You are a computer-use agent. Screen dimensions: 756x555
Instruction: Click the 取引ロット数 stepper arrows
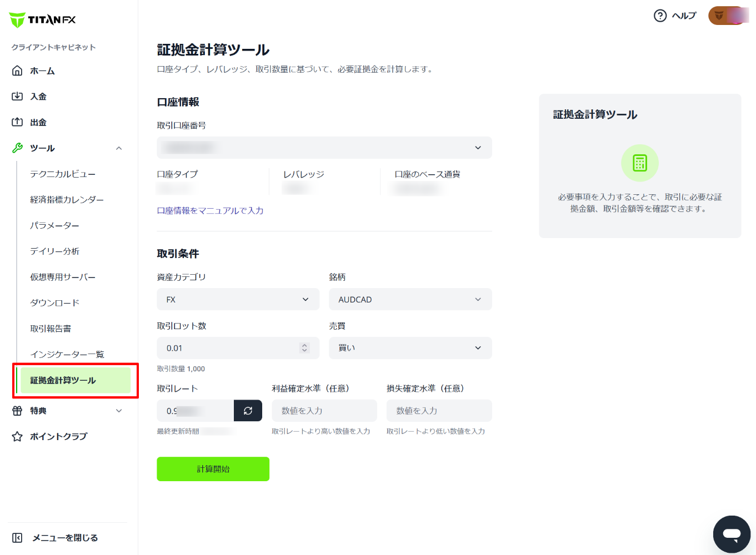click(x=304, y=348)
